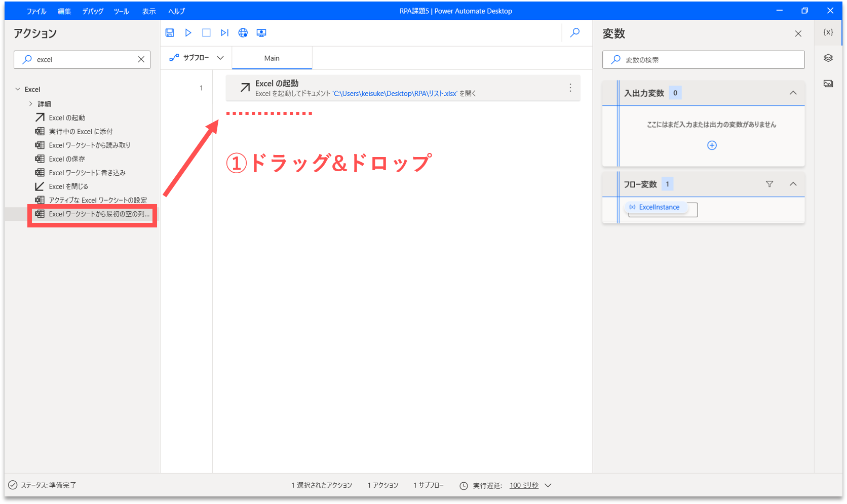Open the ファイル menu

36,11
